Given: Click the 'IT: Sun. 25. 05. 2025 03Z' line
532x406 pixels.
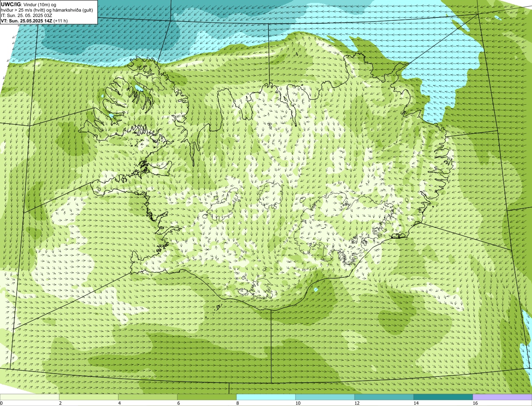Looking at the screenshot, I should click(x=27, y=15).
